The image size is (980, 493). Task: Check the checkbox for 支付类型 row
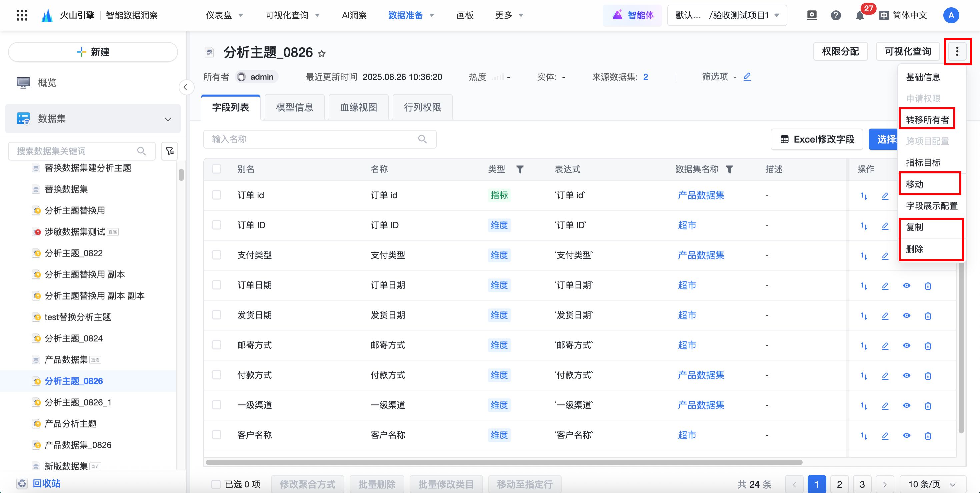216,255
